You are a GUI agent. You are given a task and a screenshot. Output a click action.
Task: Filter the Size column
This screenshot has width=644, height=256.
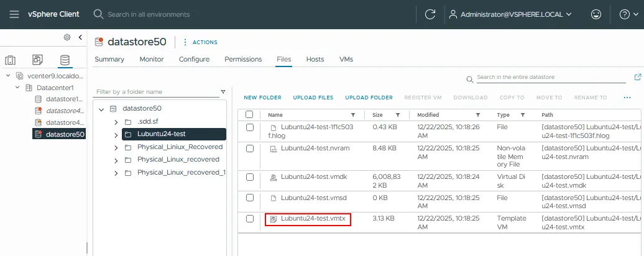pos(398,115)
